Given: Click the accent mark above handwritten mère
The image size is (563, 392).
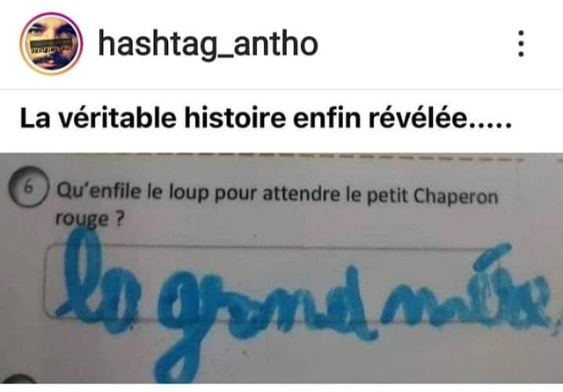Looking at the screenshot, I should pyautogui.click(x=491, y=258).
